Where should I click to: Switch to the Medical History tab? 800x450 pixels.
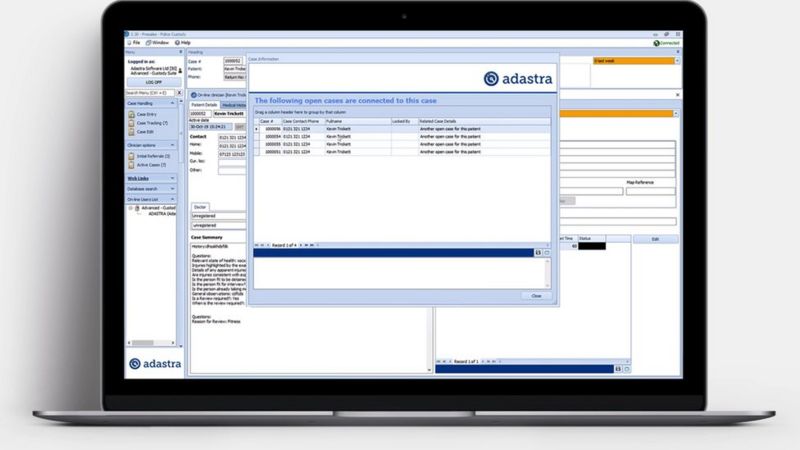233,104
